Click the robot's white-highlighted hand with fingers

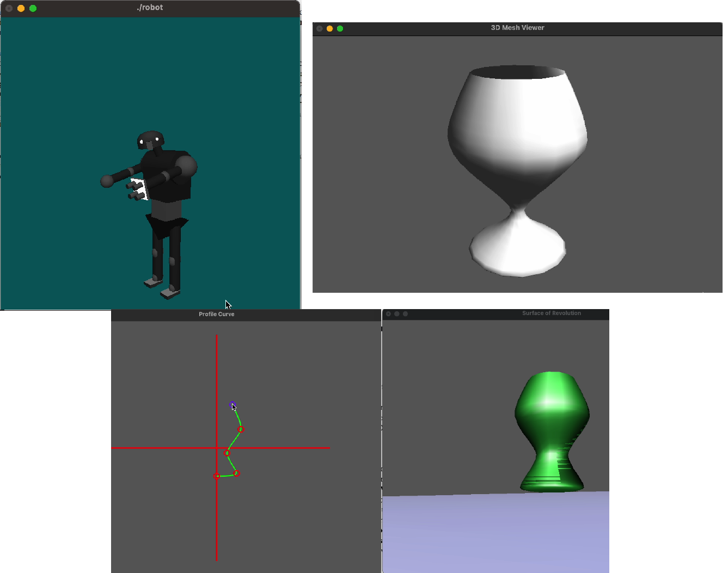pyautogui.click(x=138, y=189)
